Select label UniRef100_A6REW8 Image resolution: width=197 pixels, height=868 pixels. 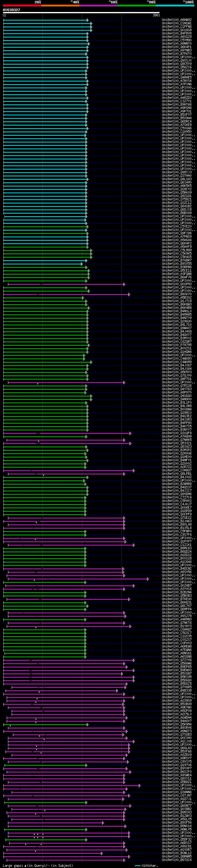[x=177, y=646]
